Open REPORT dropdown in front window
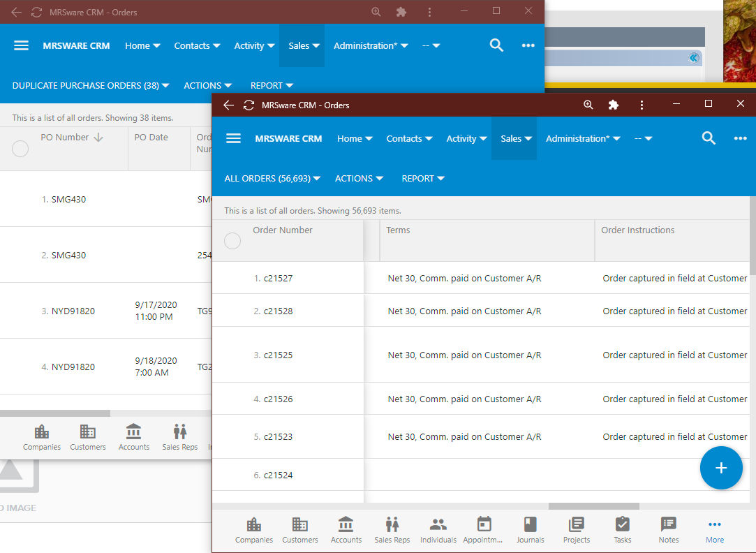Screen dimensions: 756x553 (x=423, y=178)
